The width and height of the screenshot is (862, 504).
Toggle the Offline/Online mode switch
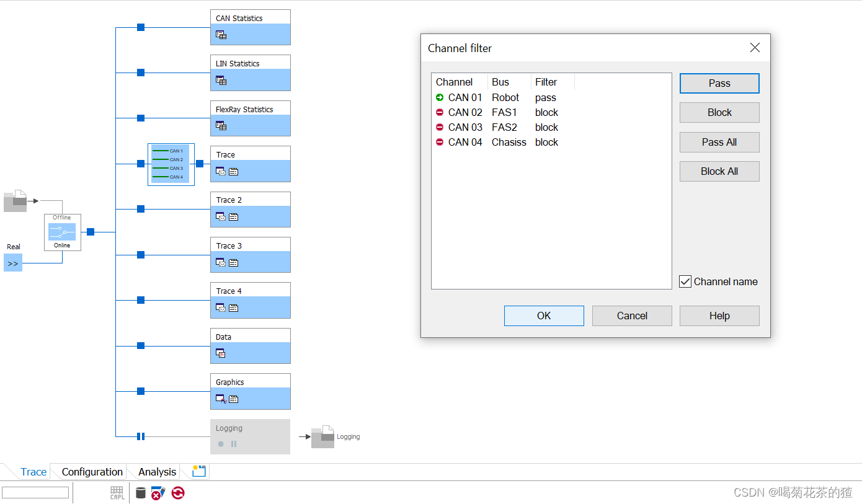coord(63,232)
